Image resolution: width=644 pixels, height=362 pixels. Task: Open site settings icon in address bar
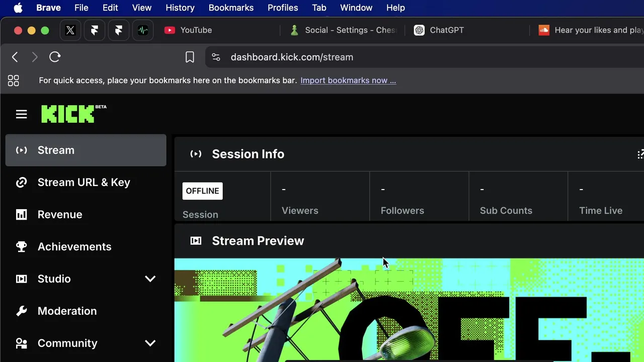[x=216, y=57]
